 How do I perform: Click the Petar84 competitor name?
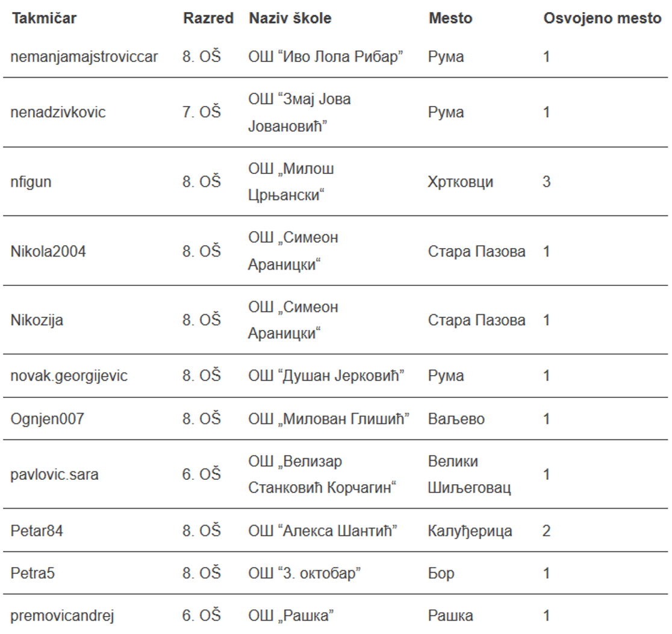[37, 531]
